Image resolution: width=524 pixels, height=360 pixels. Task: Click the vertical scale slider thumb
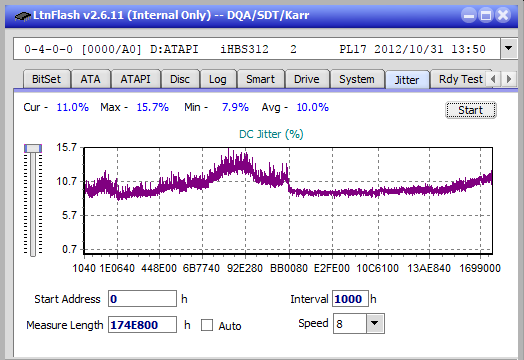[33, 148]
